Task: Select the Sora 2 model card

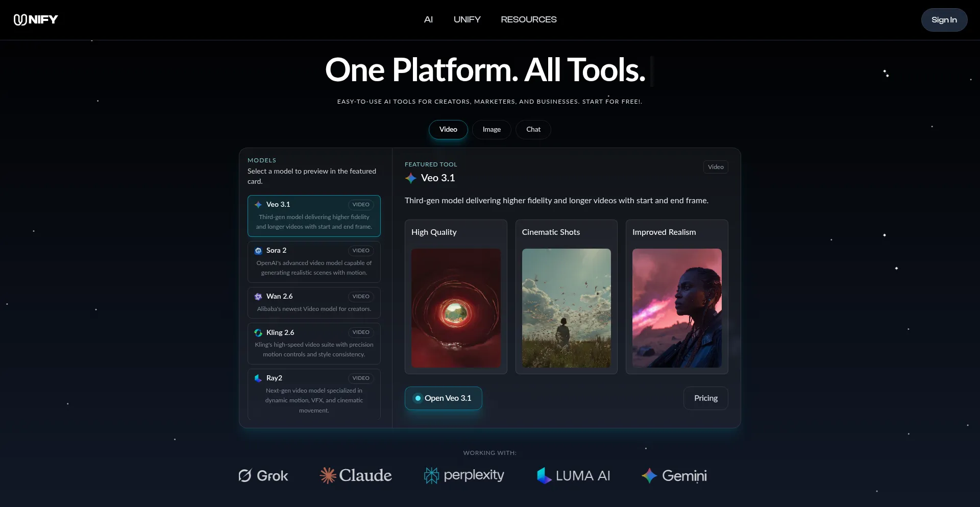Action: point(314,261)
